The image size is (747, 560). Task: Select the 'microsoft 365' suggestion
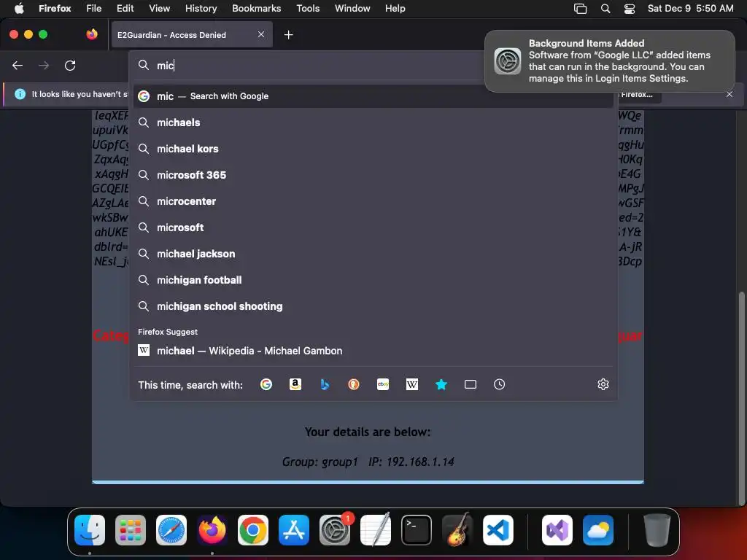(x=373, y=175)
